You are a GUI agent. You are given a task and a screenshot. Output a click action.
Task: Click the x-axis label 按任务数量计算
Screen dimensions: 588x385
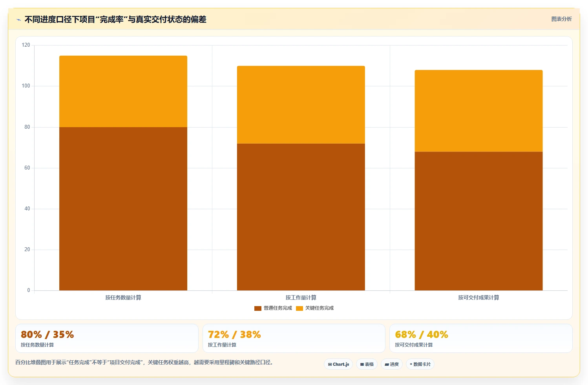(x=123, y=298)
